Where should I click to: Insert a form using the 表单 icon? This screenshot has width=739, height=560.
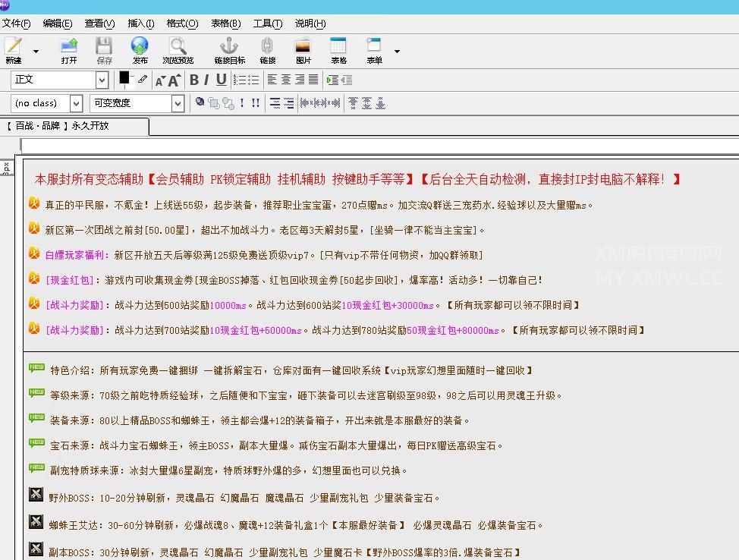(373, 50)
